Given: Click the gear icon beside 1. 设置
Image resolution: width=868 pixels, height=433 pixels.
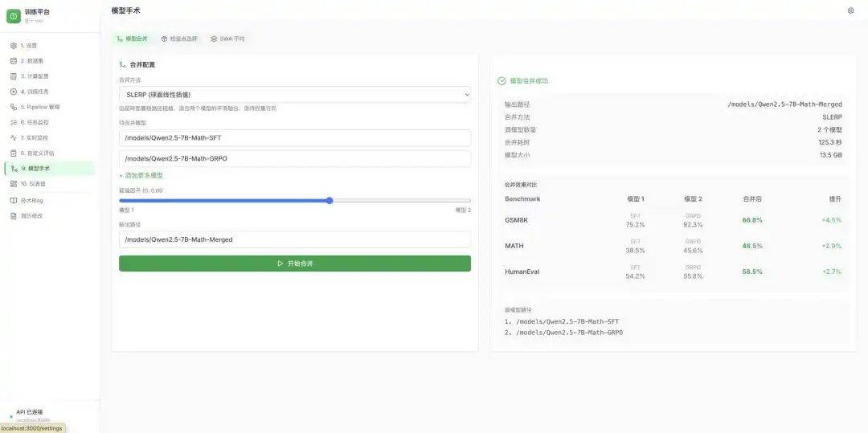Looking at the screenshot, I should 13,46.
